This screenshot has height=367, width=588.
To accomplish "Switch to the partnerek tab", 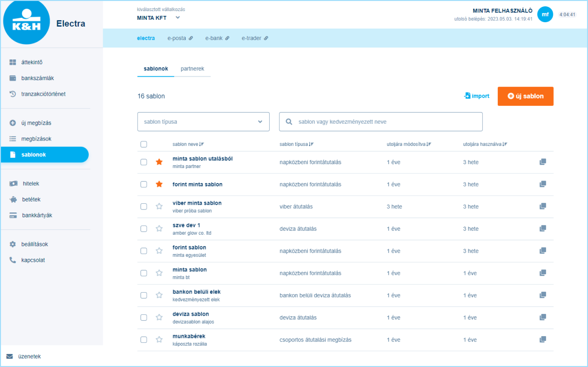I will click(192, 69).
